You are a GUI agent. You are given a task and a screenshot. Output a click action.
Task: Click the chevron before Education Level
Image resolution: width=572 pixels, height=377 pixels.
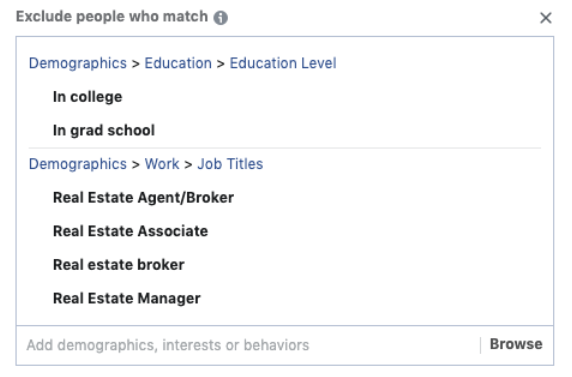(x=220, y=64)
